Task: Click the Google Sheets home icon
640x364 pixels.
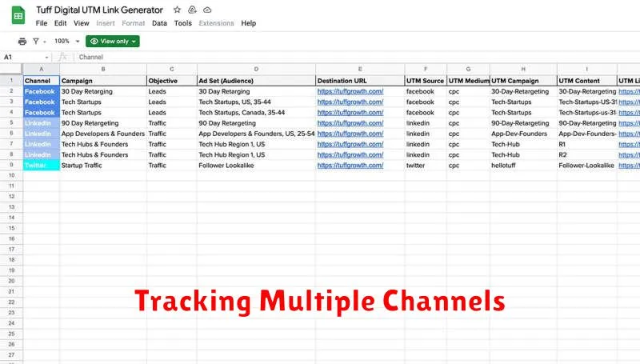Action: 17,15
